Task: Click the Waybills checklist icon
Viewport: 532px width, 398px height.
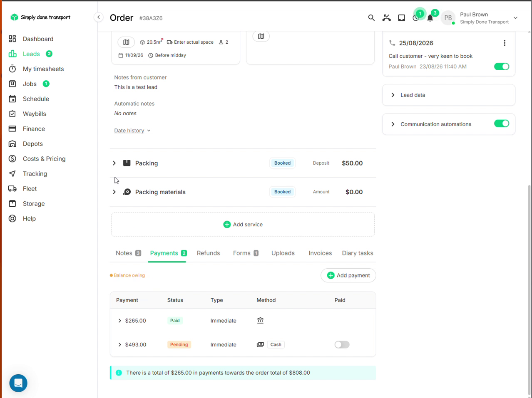Action: (12, 114)
